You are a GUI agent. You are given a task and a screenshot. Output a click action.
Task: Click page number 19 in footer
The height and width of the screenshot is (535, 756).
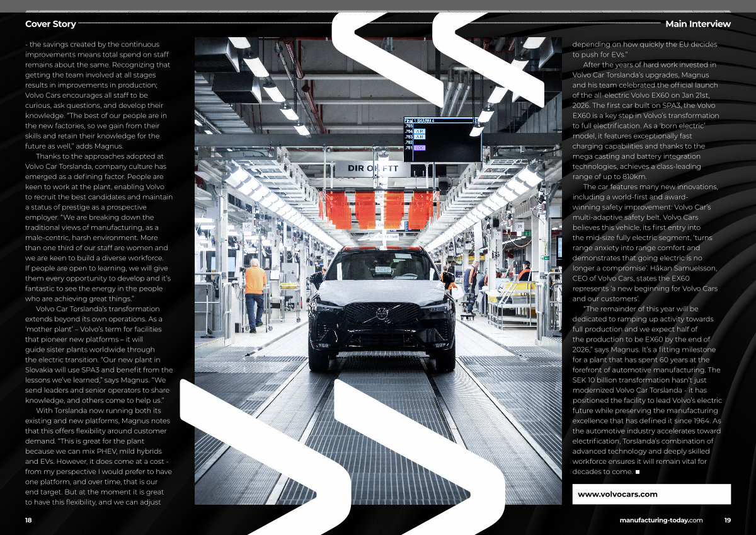pyautogui.click(x=727, y=520)
